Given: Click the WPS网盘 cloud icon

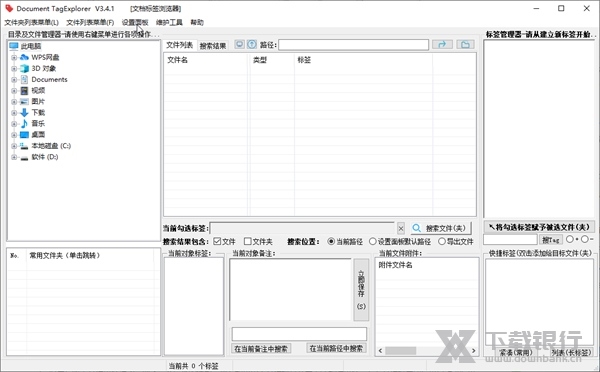Looking at the screenshot, I should (24, 57).
